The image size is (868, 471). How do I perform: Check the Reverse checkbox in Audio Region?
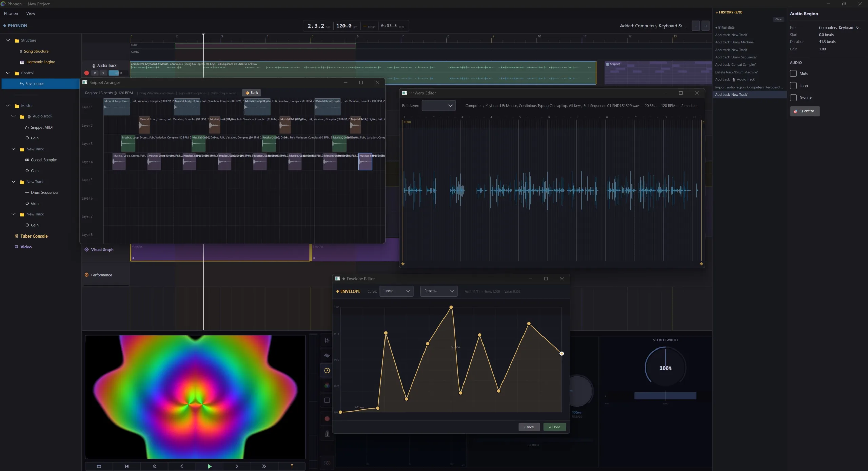(793, 98)
